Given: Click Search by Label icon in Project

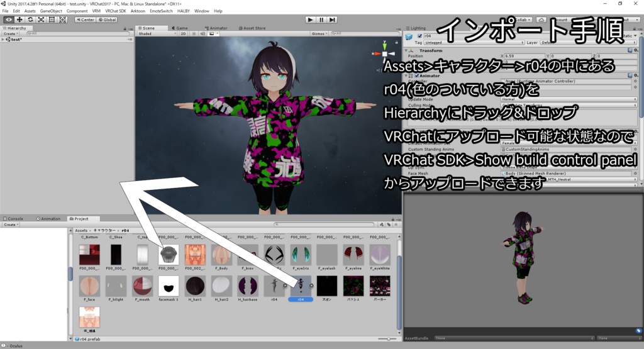Looking at the screenshot, I should 389,224.
